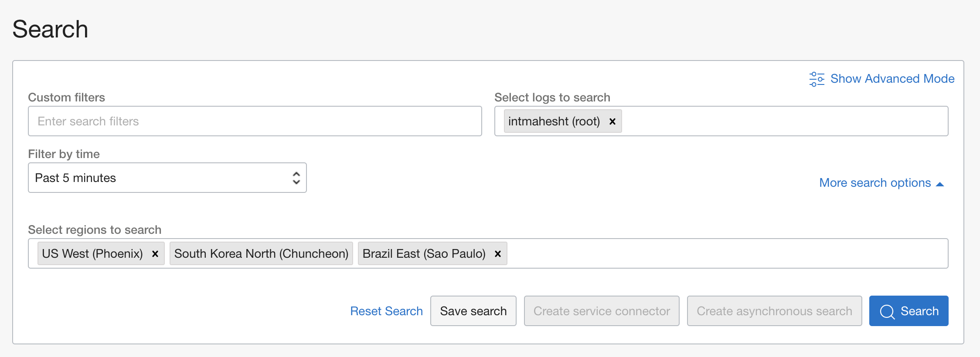This screenshot has width=980, height=357.
Task: Click inside the Select logs to search field
Action: point(785,121)
